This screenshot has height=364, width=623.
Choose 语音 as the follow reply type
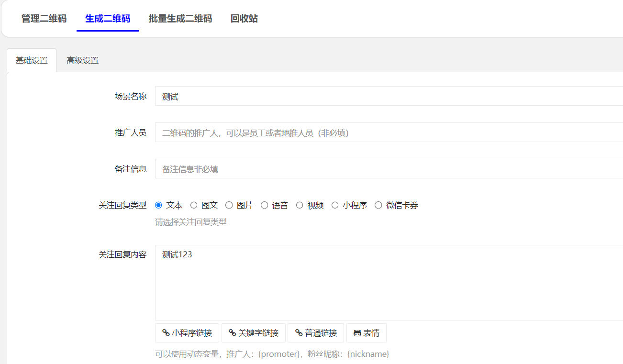(264, 205)
